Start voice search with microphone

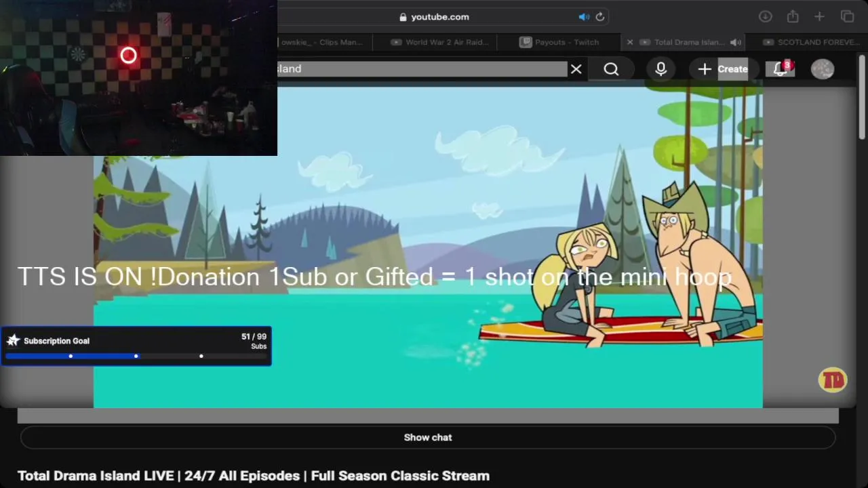[660, 69]
